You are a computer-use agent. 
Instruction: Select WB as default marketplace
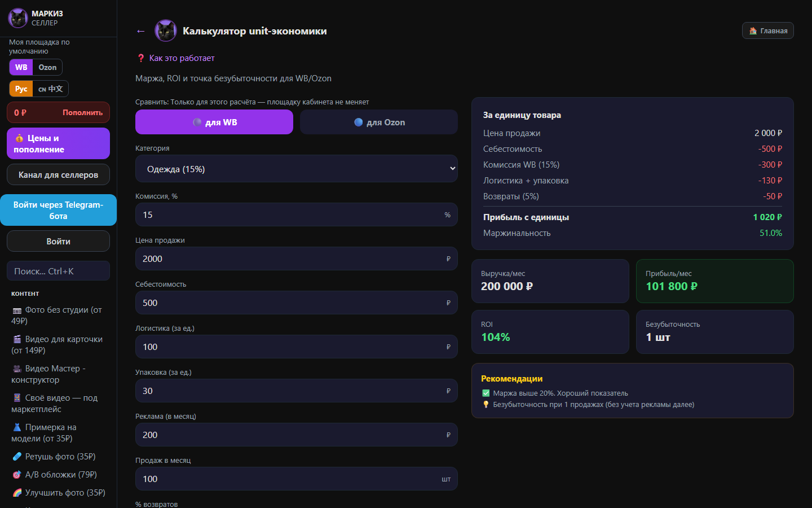pyautogui.click(x=21, y=67)
